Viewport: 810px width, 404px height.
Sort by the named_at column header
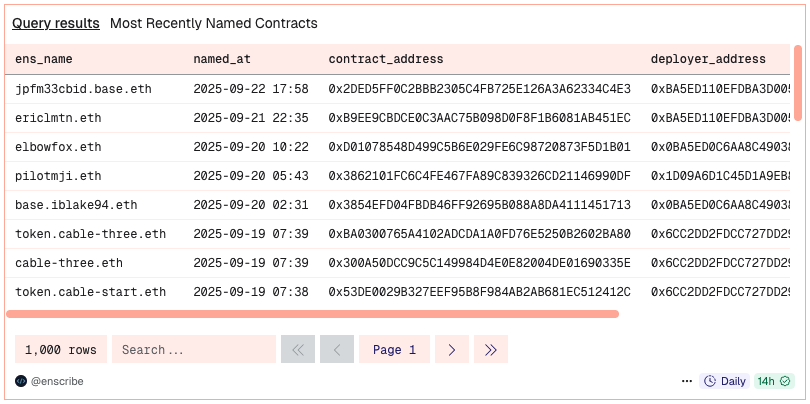[x=221, y=59]
